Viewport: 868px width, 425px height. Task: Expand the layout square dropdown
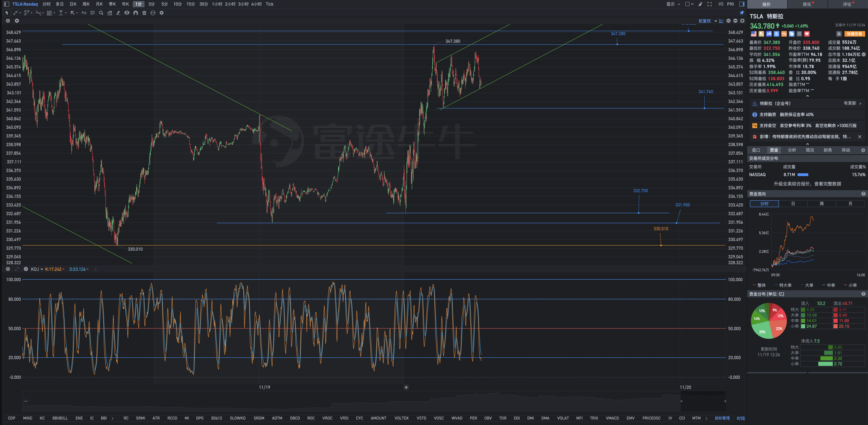[689, 4]
